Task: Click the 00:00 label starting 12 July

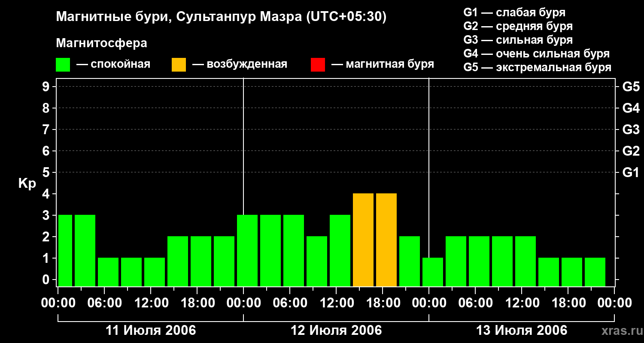Action: 243,303
